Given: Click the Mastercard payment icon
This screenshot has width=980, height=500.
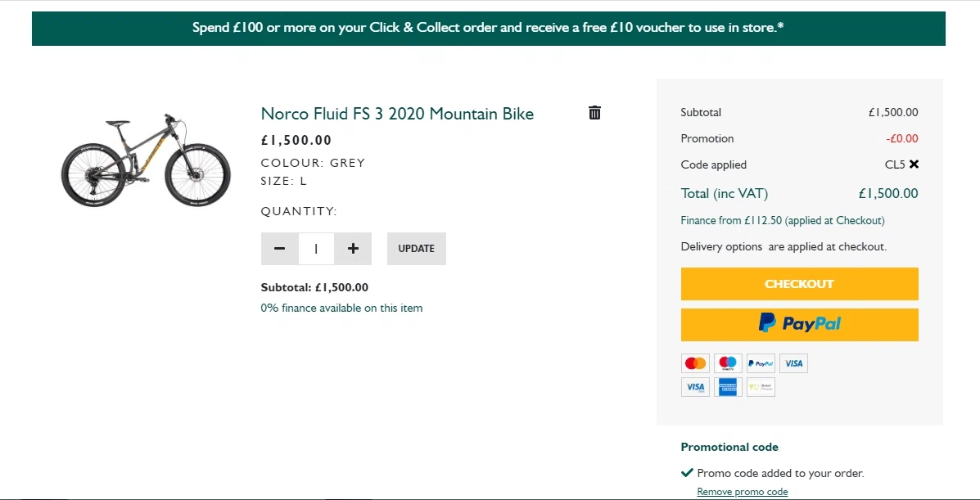Looking at the screenshot, I should [695, 363].
